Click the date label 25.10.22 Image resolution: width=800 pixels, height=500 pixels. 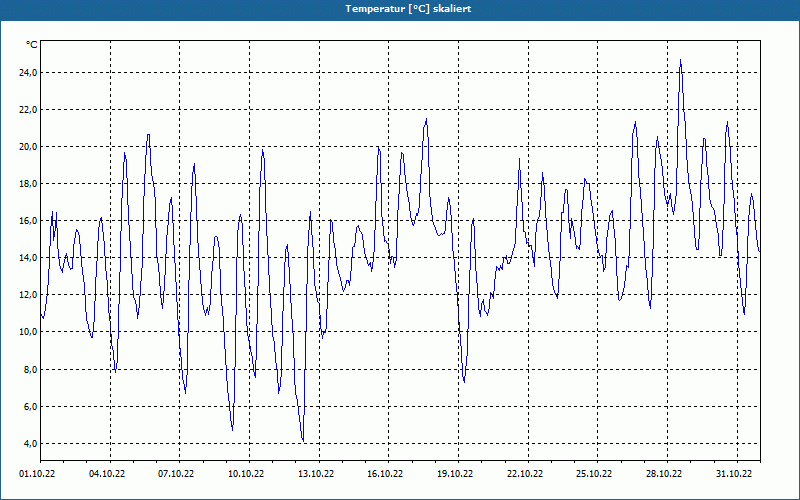click(594, 473)
